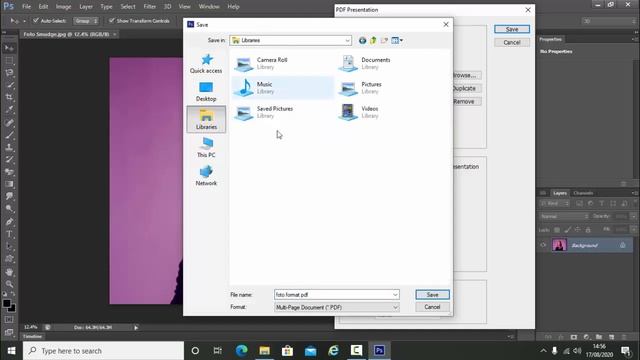Image resolution: width=640 pixels, height=360 pixels.
Task: Select the Horizontal Type tool
Action: (9, 234)
